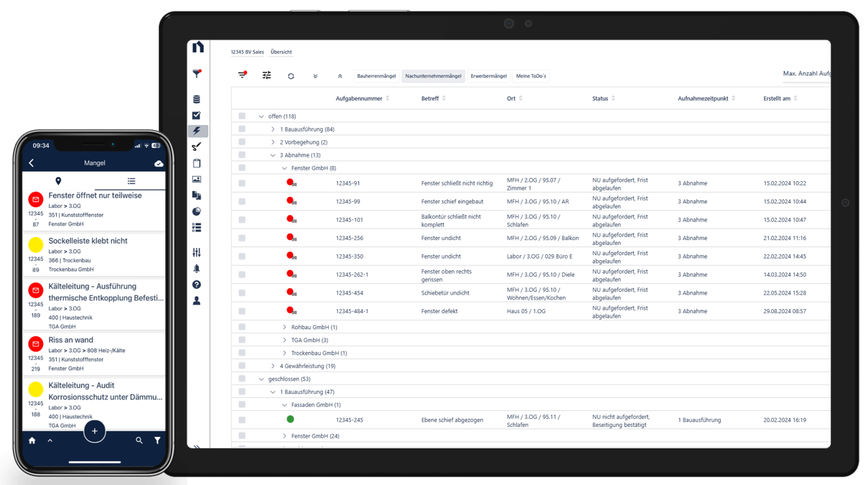Tap the search icon in phone bottom bar
This screenshot has height=485, width=868.
[x=139, y=440]
